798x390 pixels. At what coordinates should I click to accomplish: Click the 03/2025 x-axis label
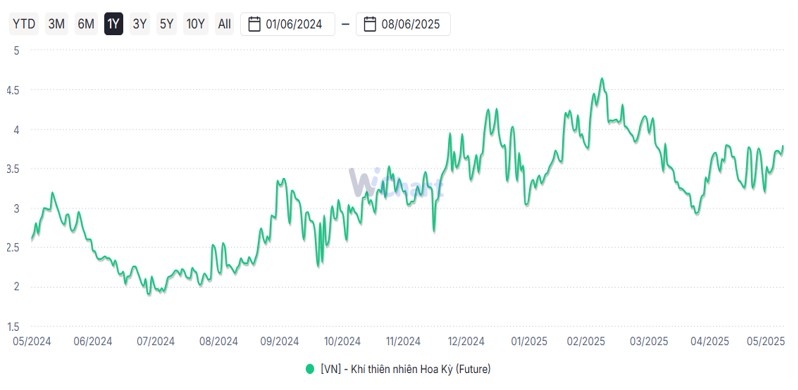(x=648, y=341)
